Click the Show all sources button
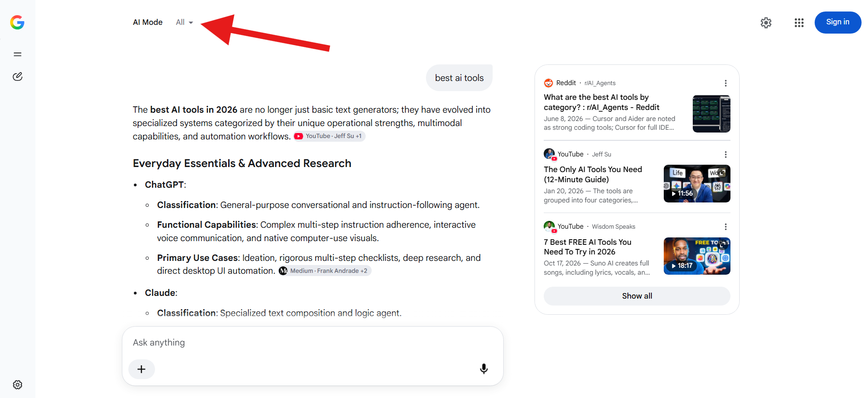 pyautogui.click(x=637, y=296)
